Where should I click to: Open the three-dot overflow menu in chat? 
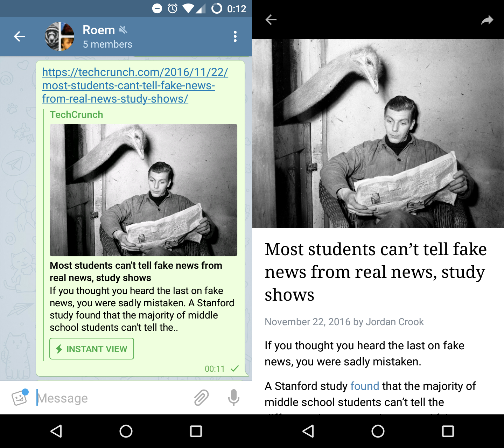(235, 36)
